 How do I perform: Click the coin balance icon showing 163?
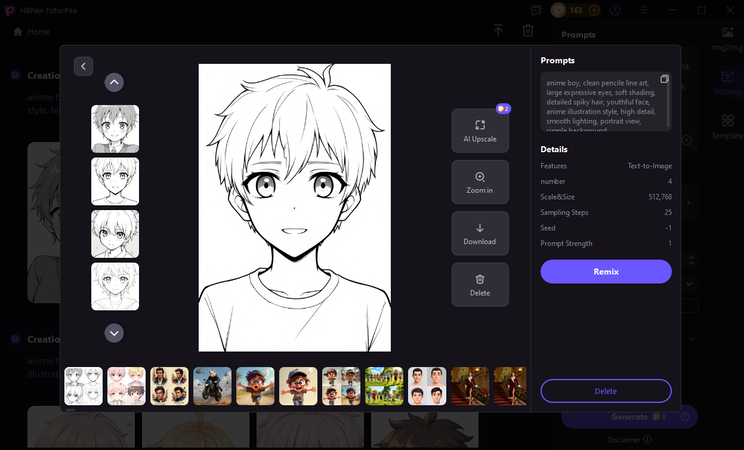[x=558, y=10]
